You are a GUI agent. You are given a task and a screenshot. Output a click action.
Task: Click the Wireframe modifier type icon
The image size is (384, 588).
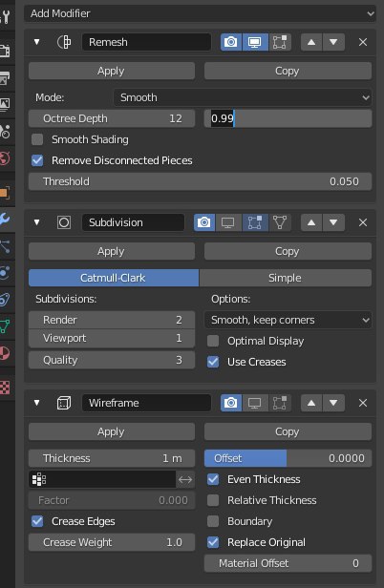point(64,403)
